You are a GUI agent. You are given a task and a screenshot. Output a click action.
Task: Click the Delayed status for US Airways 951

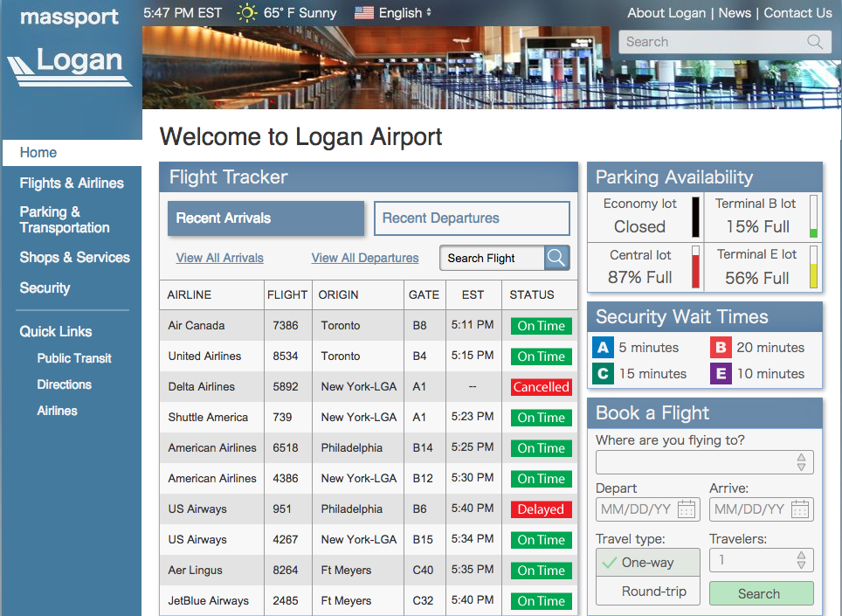click(x=541, y=509)
